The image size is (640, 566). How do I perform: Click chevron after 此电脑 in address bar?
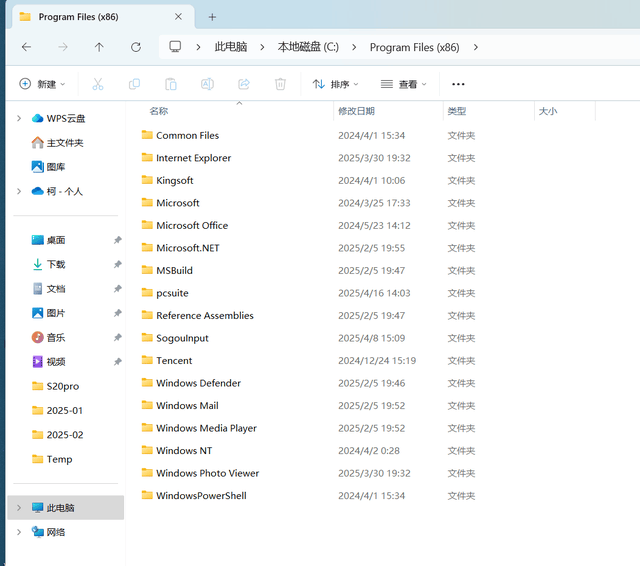pos(262,47)
